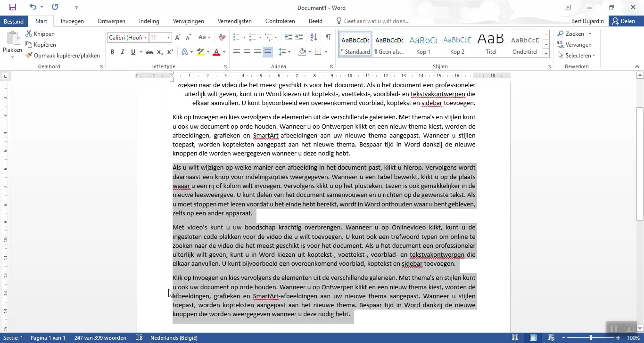Decrease font size with the smaller A icon

[189, 37]
